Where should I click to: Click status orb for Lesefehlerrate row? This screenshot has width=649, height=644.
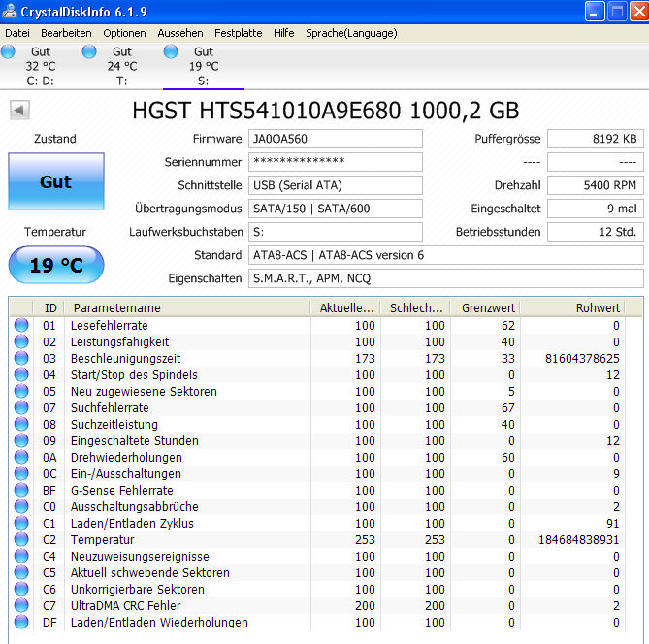click(x=21, y=325)
